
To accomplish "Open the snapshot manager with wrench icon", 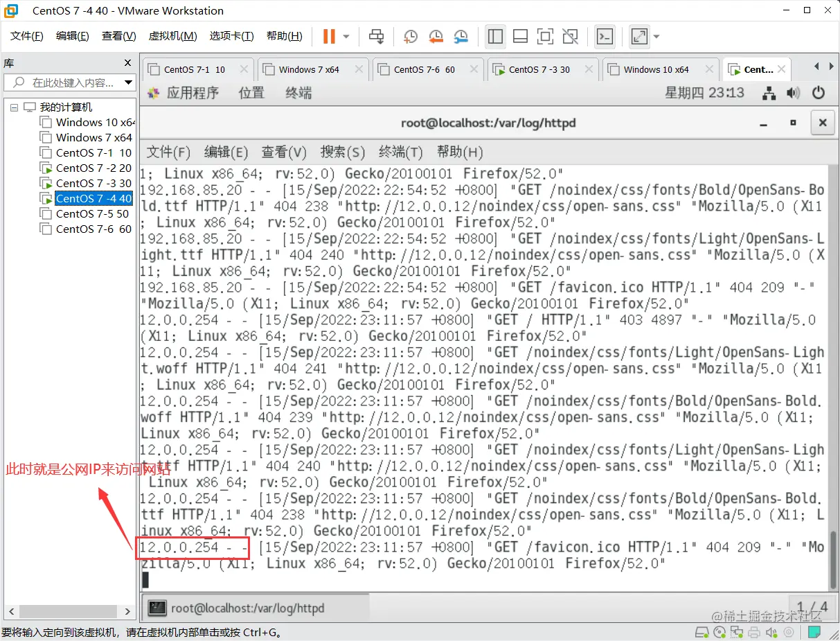I will (461, 36).
